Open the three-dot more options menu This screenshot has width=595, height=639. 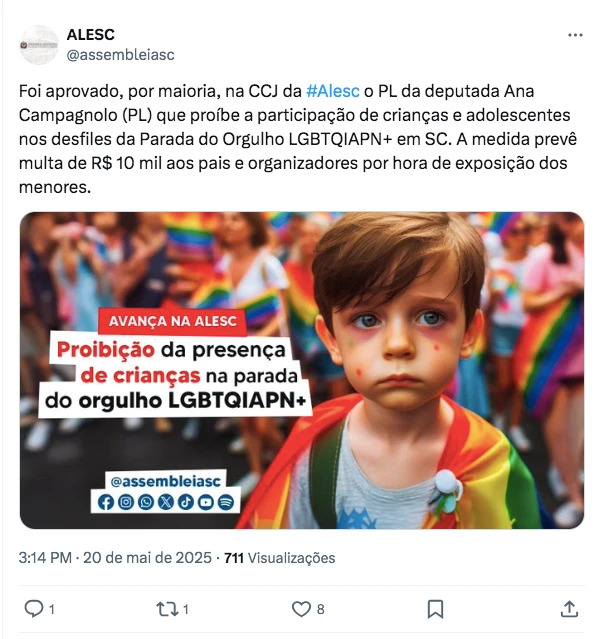click(575, 35)
